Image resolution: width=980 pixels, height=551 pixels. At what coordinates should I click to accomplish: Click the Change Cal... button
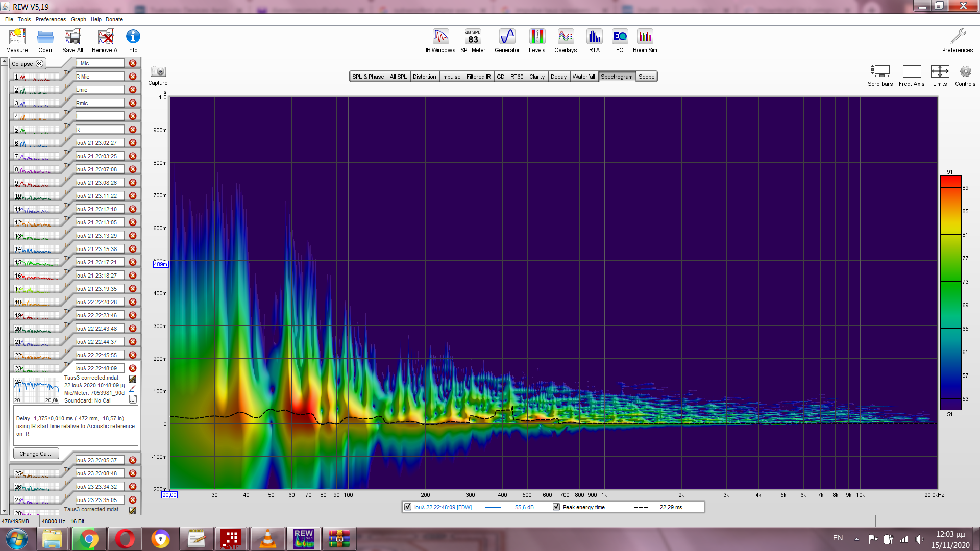[36, 454]
